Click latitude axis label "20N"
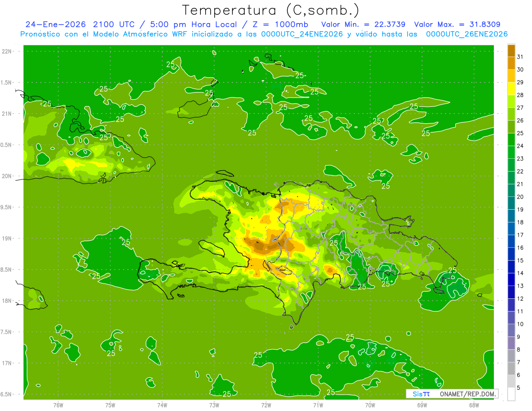 tap(8, 176)
